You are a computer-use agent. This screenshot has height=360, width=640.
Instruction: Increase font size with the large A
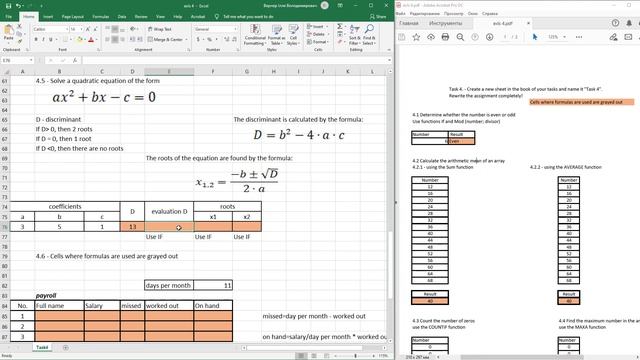click(88, 29)
